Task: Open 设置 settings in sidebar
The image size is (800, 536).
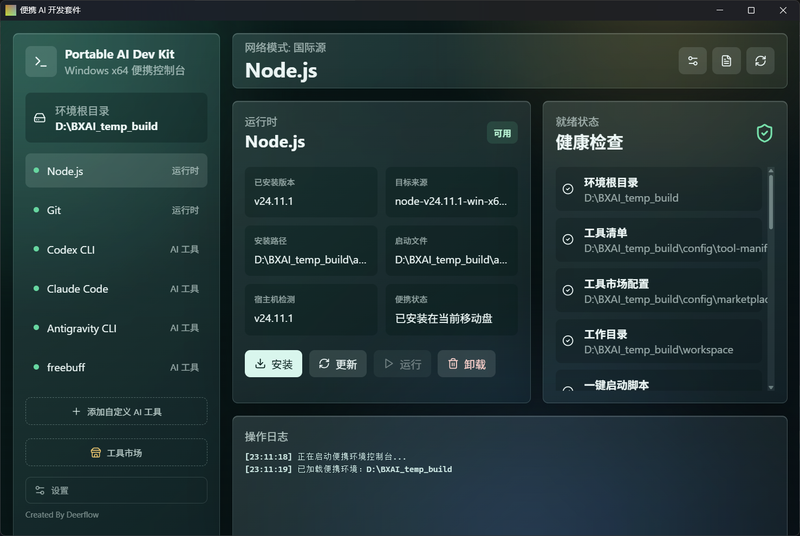Action: click(x=116, y=491)
